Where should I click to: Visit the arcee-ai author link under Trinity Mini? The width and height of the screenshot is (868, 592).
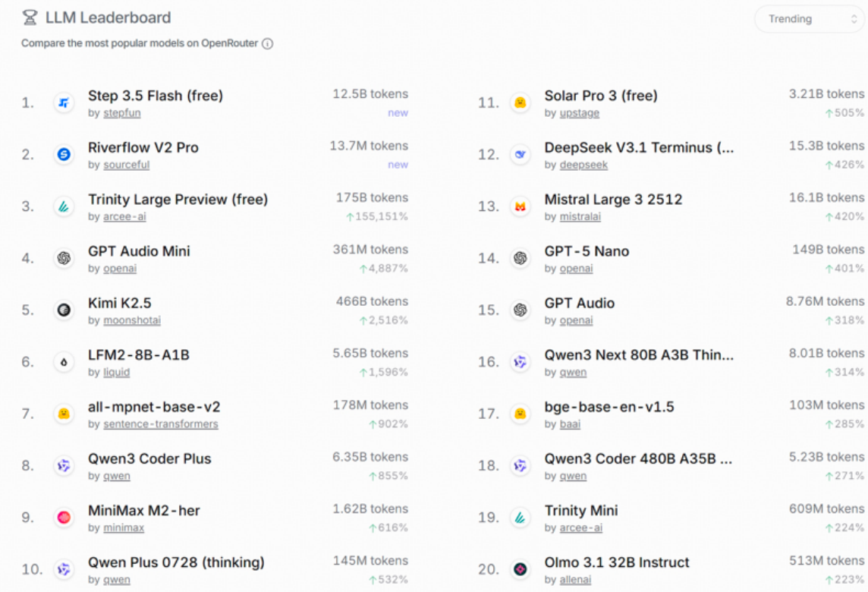[580, 527]
